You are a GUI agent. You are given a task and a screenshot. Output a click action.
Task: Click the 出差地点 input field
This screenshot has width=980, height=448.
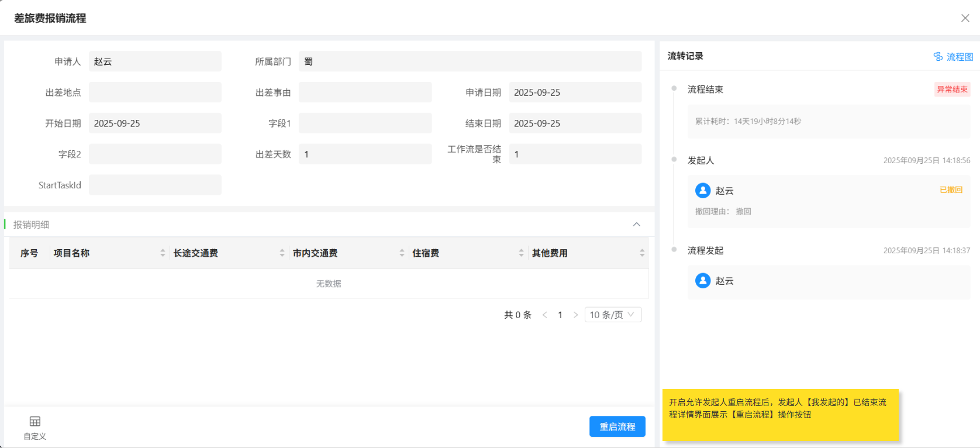coord(155,92)
